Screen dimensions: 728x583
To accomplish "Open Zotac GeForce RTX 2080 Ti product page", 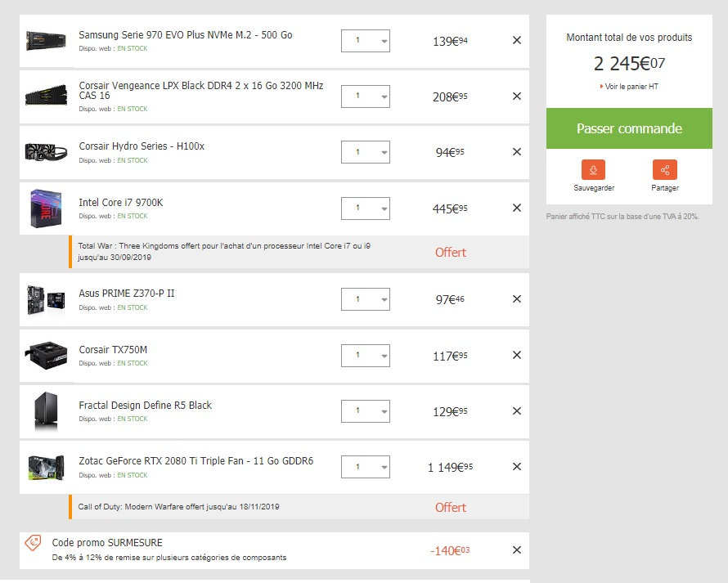I will pyautogui.click(x=195, y=461).
